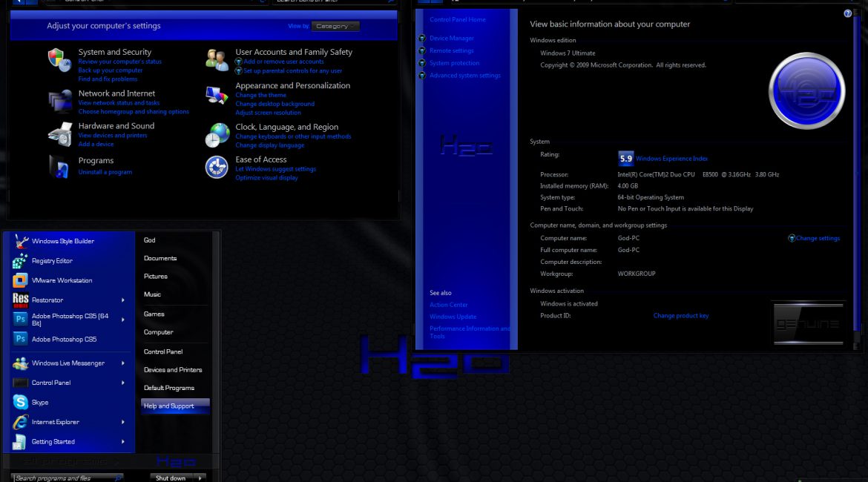Open Computer from Start menu
Screen dimensions: 868x482
point(158,332)
